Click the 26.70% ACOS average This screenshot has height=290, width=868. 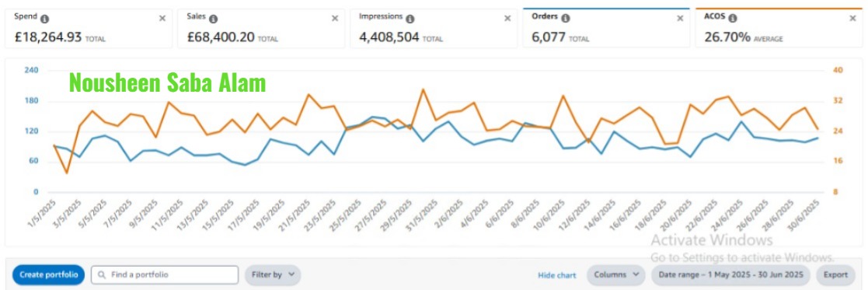[727, 37]
